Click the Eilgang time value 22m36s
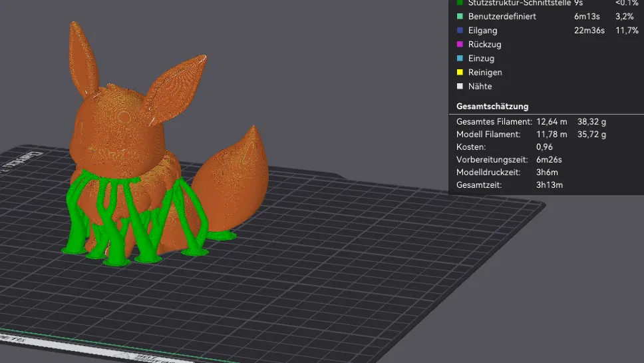This screenshot has height=363, width=644. pos(589,31)
